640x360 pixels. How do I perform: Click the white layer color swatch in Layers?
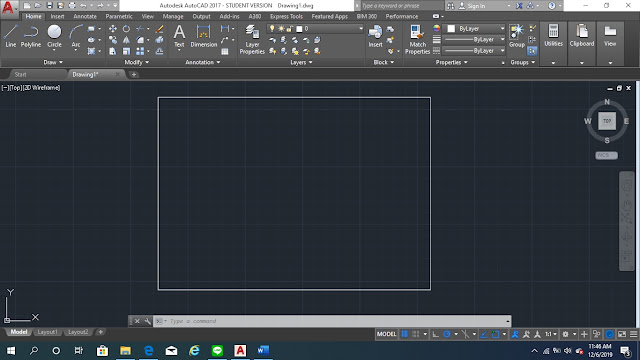coord(299,29)
